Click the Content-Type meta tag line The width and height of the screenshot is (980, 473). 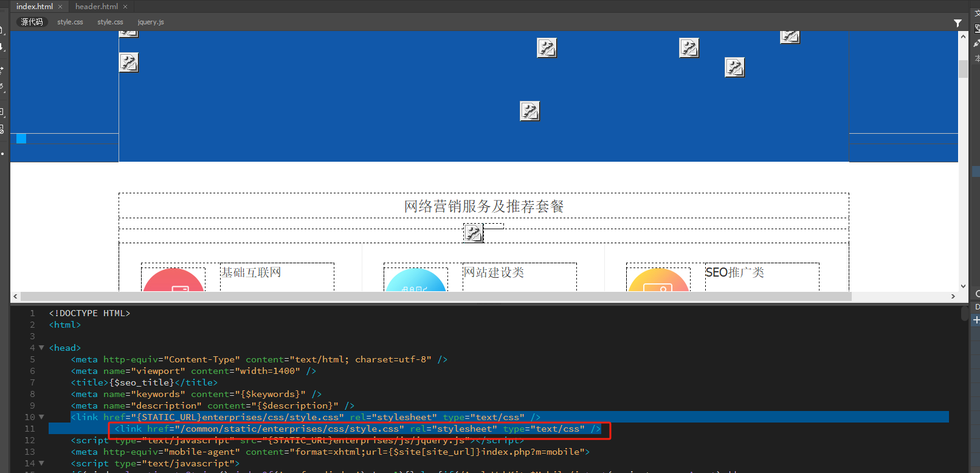click(x=259, y=359)
